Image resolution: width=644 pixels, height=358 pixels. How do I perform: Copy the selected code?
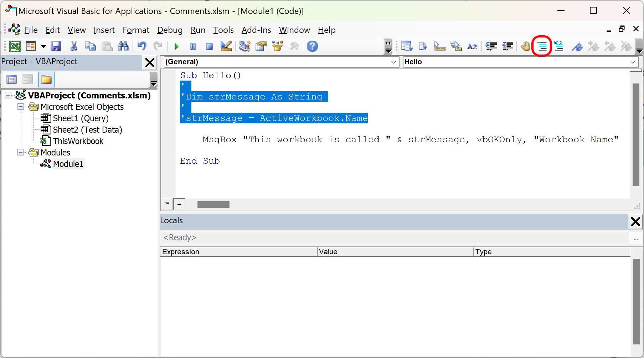(x=91, y=46)
